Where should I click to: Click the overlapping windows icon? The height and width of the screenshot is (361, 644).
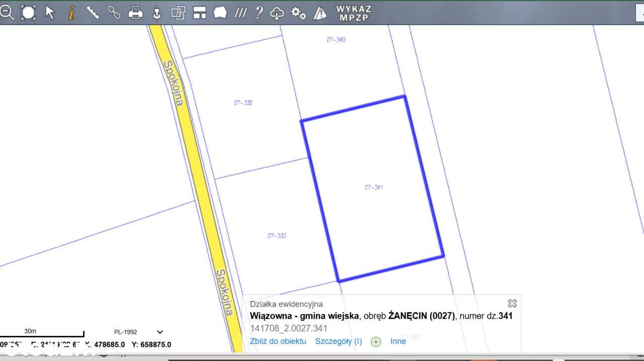click(178, 13)
